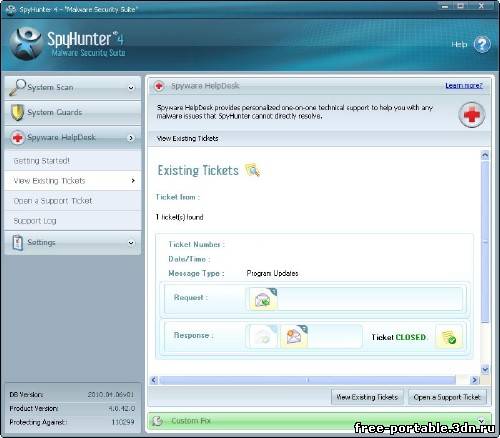Open System Scan section
The height and width of the screenshot is (438, 500).
click(x=73, y=88)
